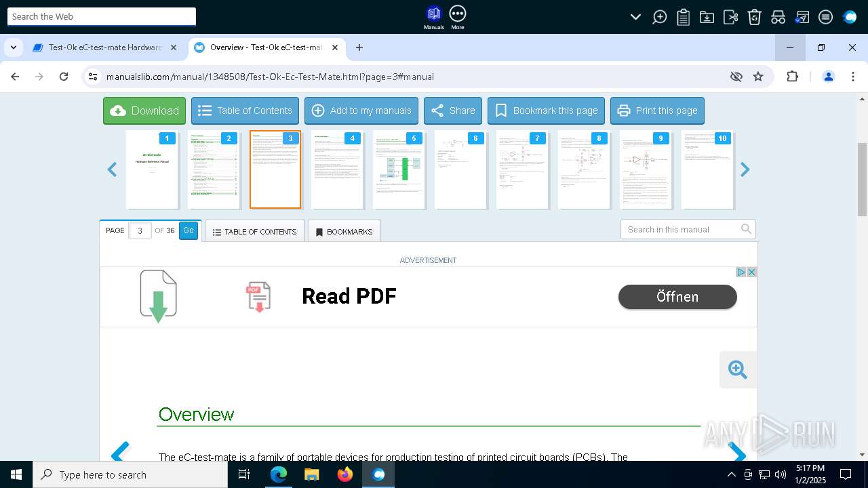The image size is (868, 488).
Task: Open the browser three-dot menu
Action: pyautogui.click(x=853, y=77)
